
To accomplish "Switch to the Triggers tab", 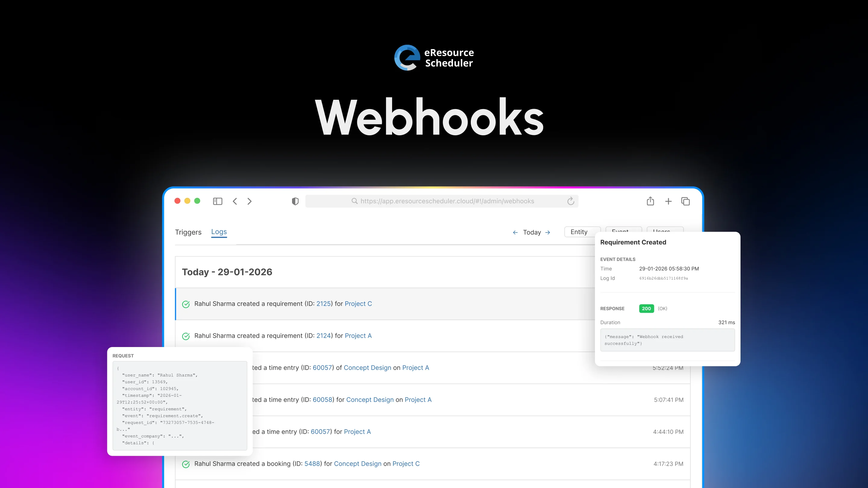I will click(188, 232).
